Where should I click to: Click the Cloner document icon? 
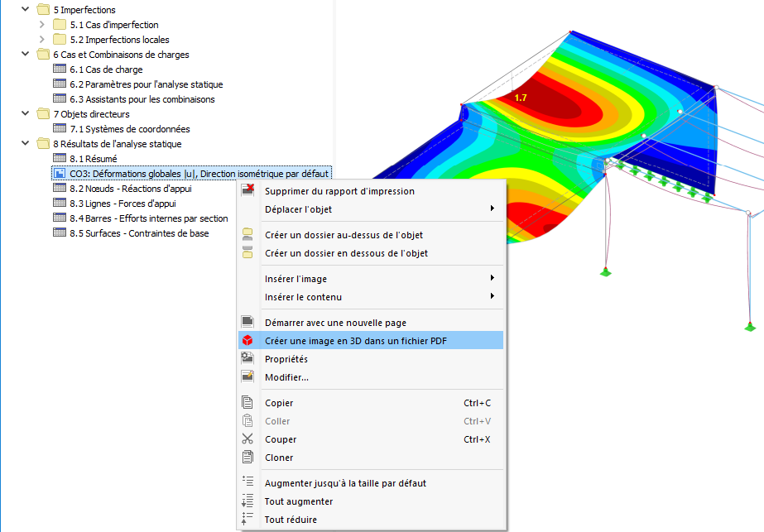[x=247, y=457]
